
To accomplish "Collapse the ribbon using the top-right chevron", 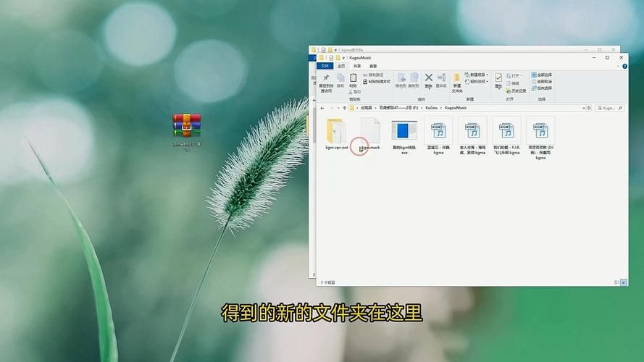I will pos(617,66).
